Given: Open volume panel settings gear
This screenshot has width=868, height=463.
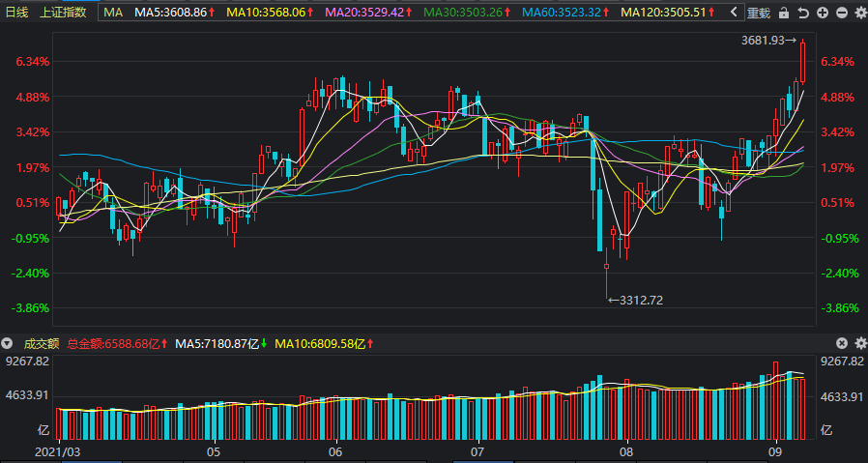Looking at the screenshot, I should tap(859, 343).
